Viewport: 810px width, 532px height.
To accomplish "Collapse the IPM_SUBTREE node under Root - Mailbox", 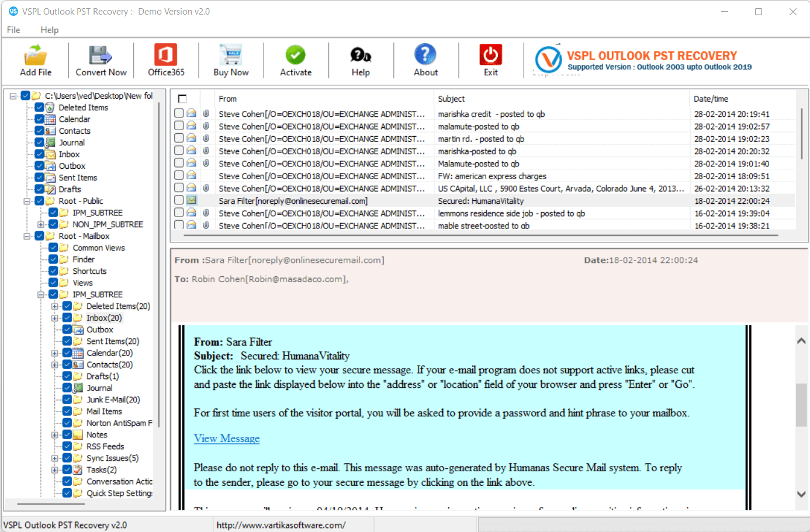I will (x=41, y=294).
